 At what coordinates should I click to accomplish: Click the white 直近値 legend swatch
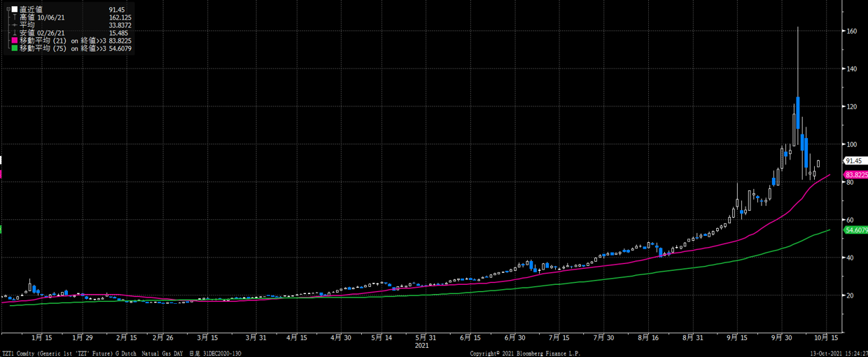(15, 9)
